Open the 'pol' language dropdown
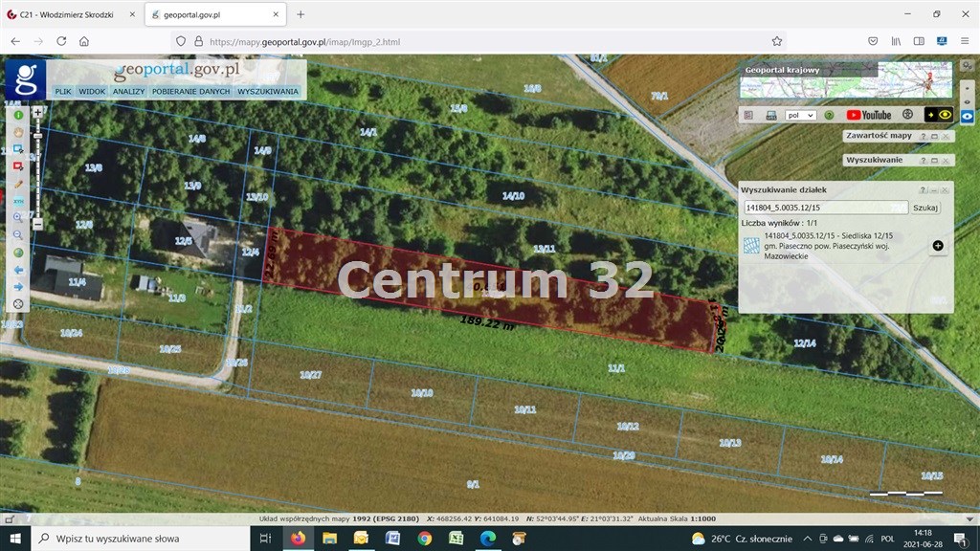 [800, 115]
